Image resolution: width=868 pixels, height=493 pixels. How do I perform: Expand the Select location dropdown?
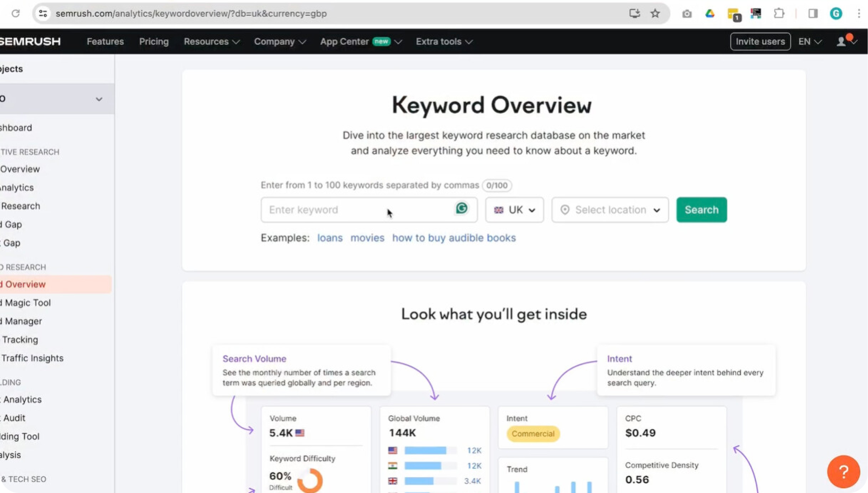(x=610, y=210)
